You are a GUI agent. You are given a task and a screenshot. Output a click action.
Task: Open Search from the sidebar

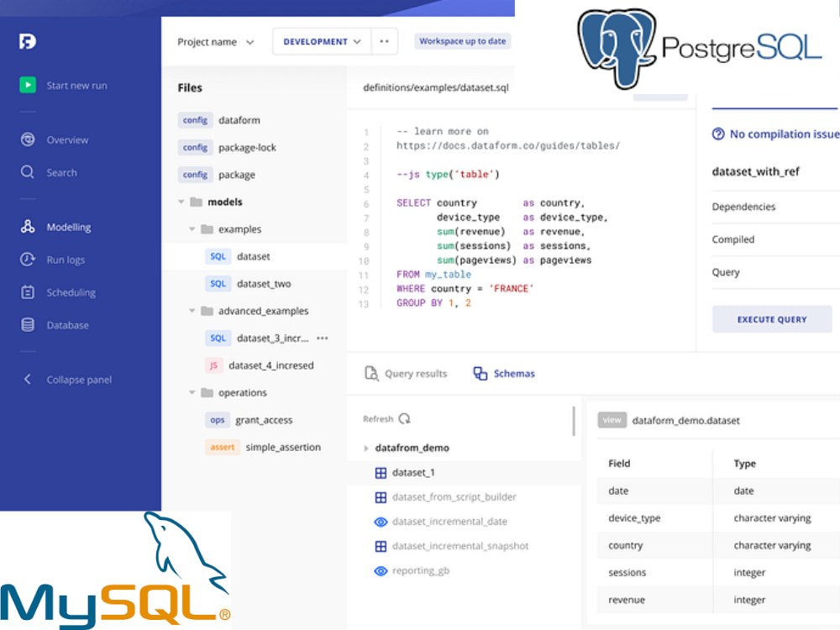(61, 172)
